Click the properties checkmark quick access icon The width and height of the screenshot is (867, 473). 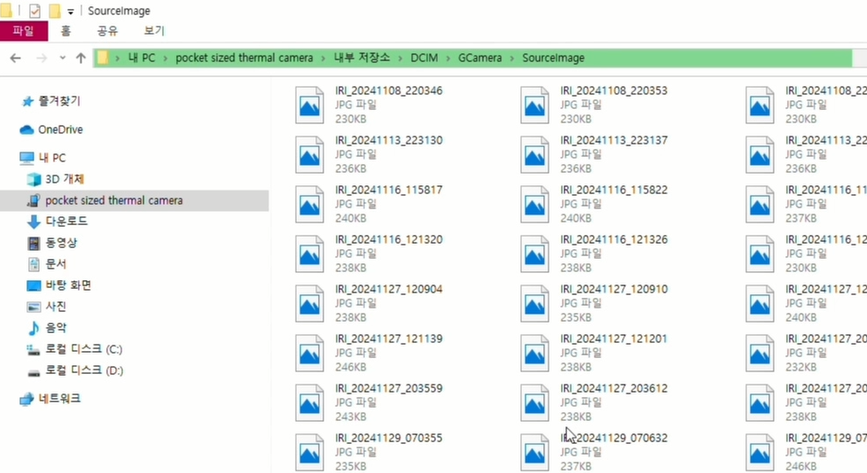click(34, 11)
